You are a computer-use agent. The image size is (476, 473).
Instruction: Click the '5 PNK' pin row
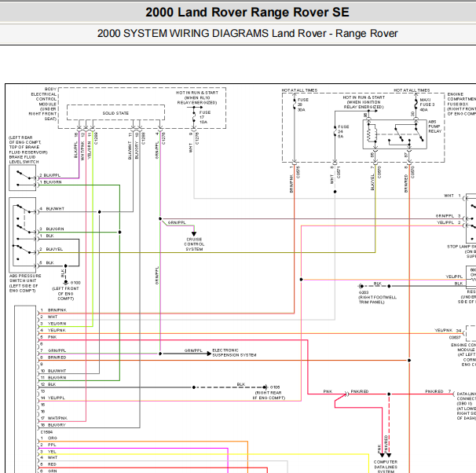[49, 337]
